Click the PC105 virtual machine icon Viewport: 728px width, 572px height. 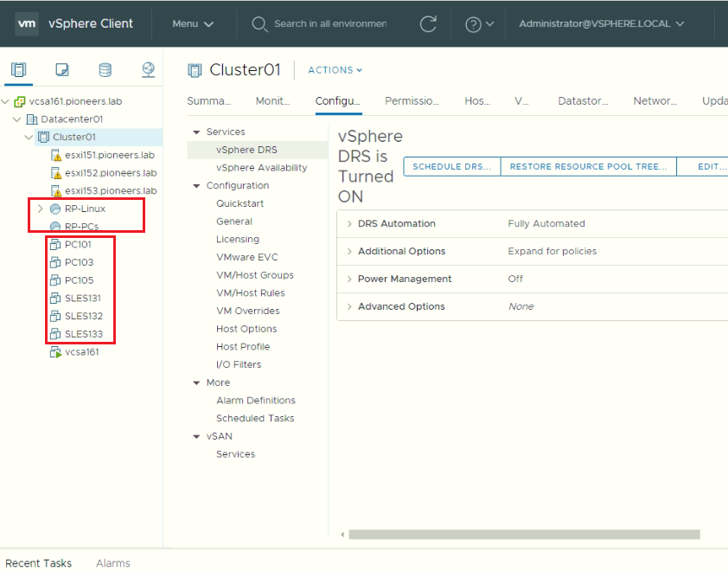coord(55,280)
